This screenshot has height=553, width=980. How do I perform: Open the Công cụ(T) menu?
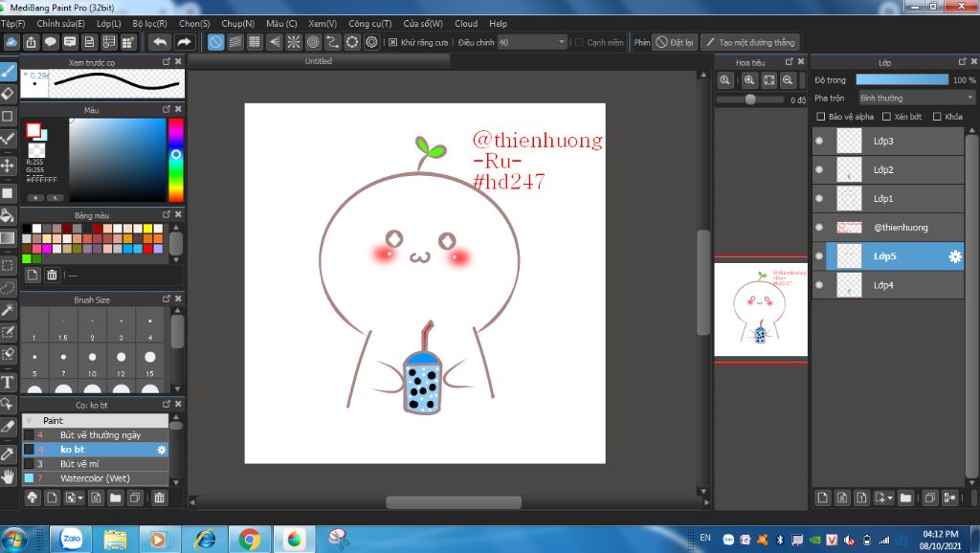coord(370,23)
